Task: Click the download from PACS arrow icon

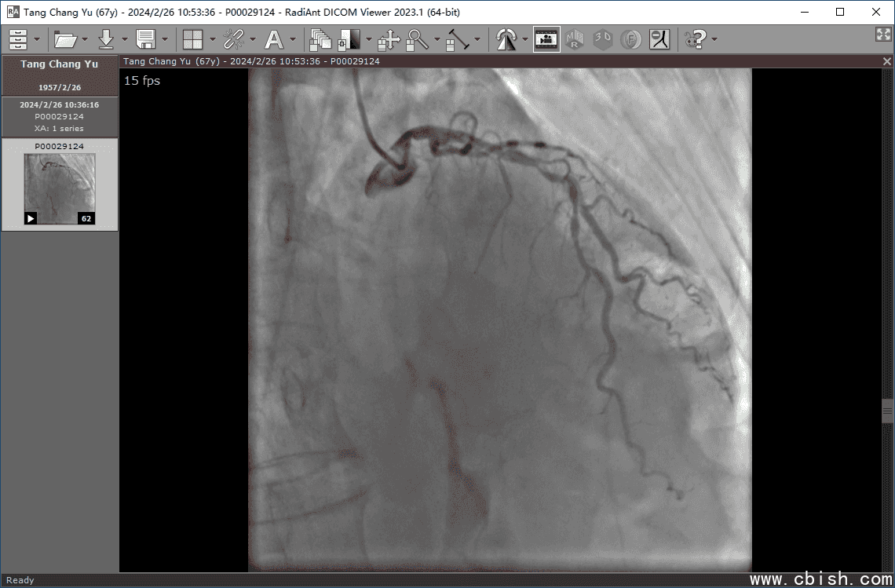Action: point(106,39)
